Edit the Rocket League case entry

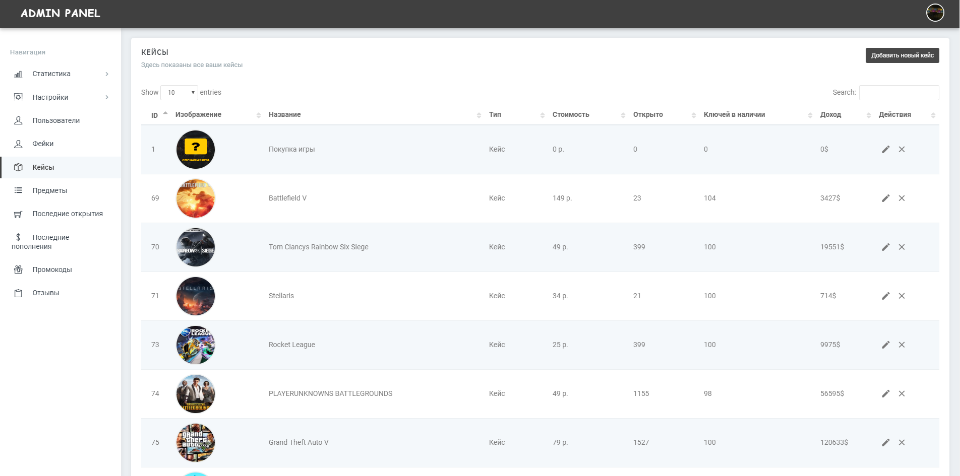pos(885,345)
